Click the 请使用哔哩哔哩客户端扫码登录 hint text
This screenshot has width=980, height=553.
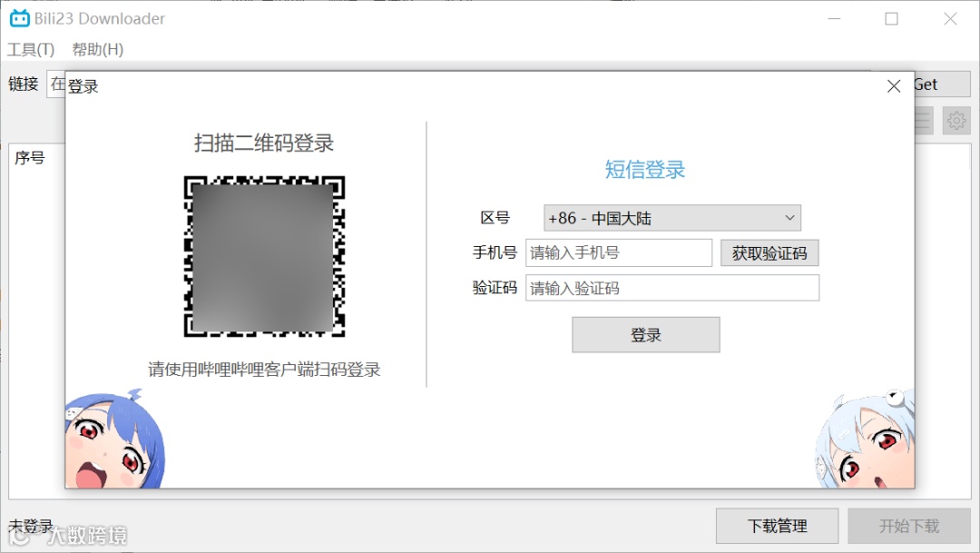click(x=264, y=369)
